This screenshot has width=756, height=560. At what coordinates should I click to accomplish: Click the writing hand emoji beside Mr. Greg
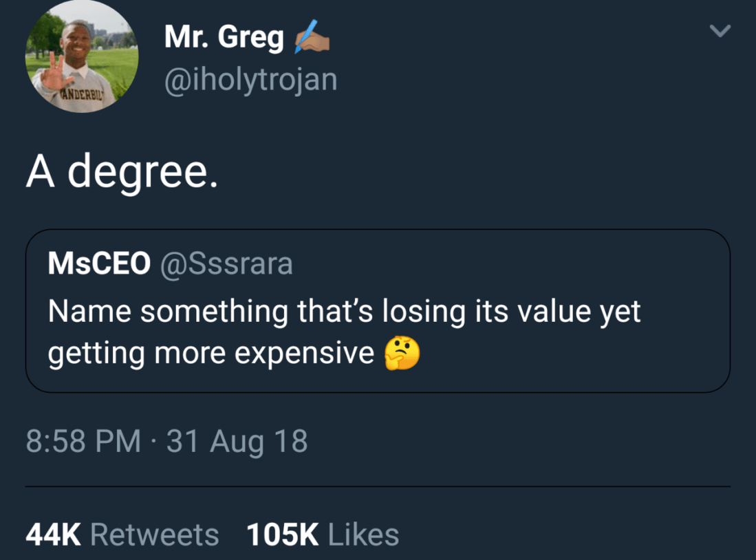click(x=312, y=39)
